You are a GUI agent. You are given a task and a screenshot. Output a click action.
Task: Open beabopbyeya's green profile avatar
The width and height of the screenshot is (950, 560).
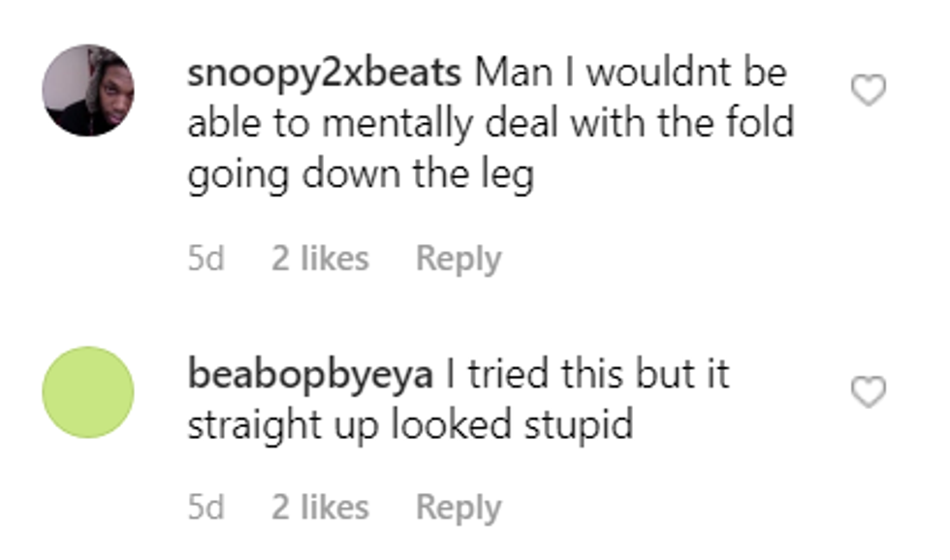(88, 392)
